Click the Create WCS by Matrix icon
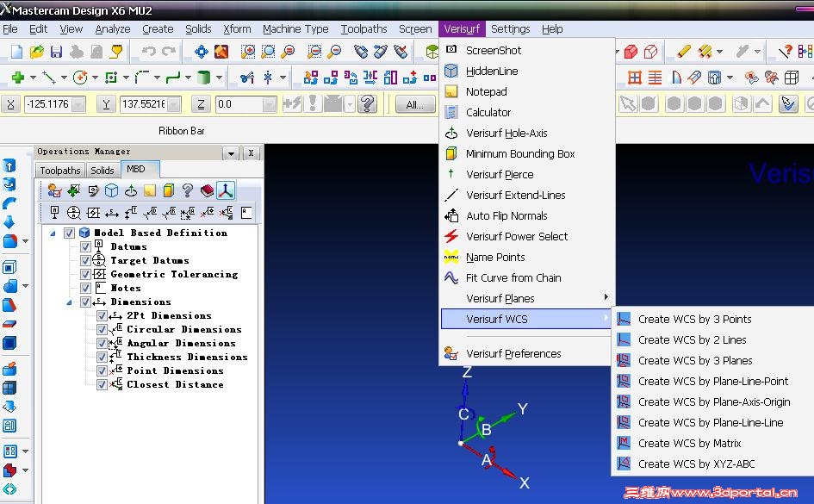Image resolution: width=814 pixels, height=504 pixels. (x=624, y=443)
